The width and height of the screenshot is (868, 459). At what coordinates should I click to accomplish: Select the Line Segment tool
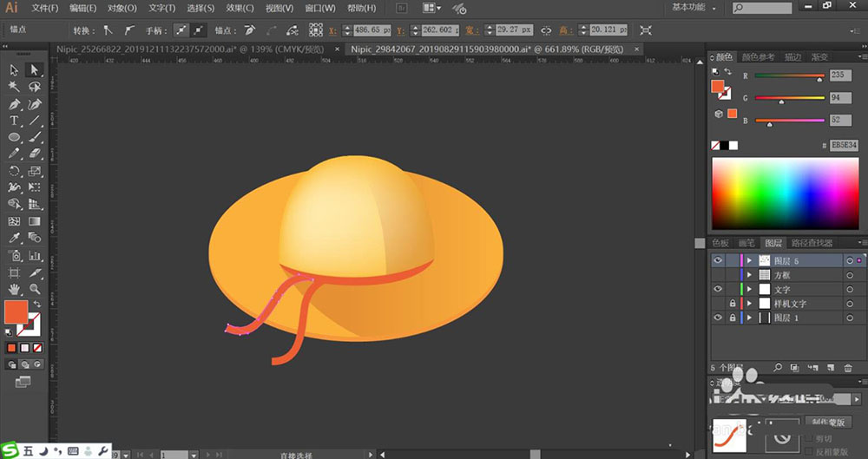pos(35,120)
